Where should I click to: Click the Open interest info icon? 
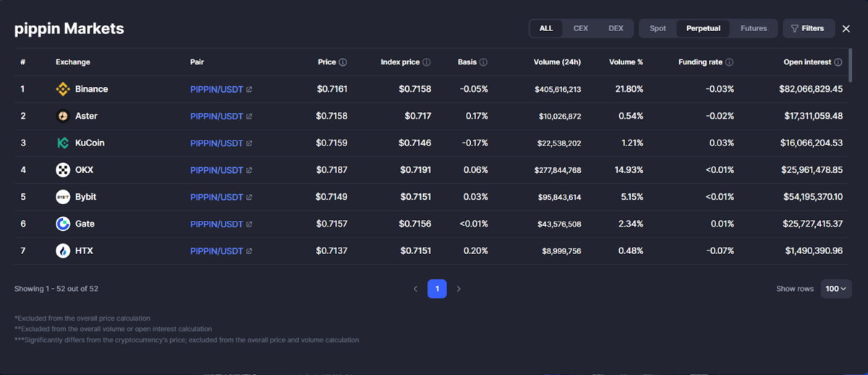pos(838,62)
